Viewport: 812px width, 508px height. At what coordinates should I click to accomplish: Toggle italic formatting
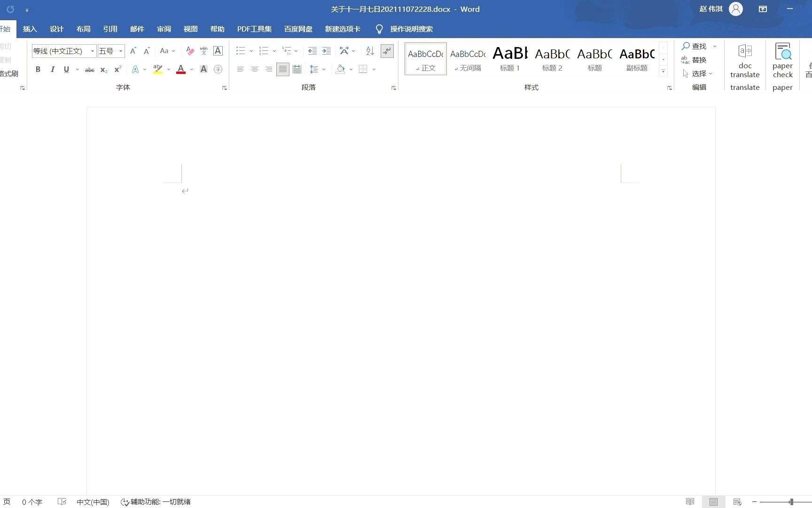point(52,69)
